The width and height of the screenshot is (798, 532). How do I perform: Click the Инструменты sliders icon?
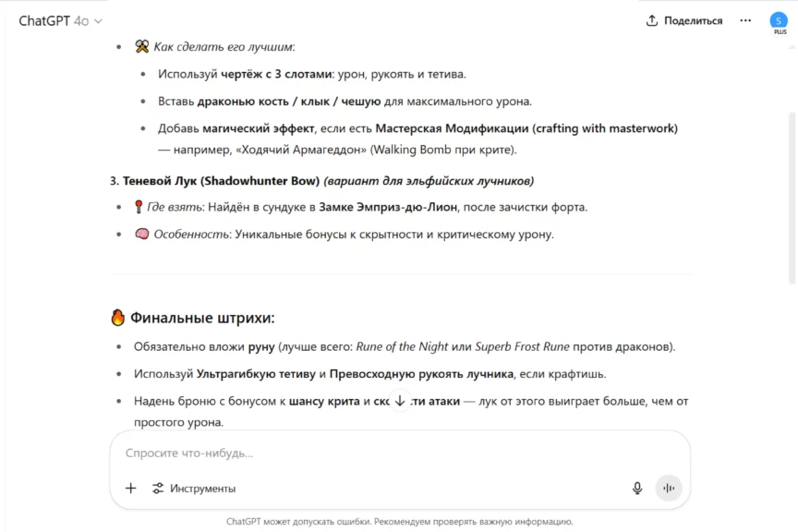pyautogui.click(x=158, y=489)
